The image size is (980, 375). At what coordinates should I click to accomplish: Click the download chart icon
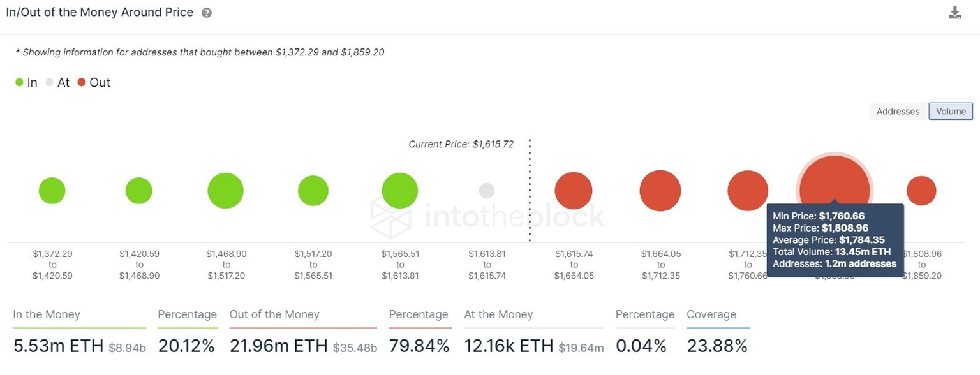coord(954,12)
